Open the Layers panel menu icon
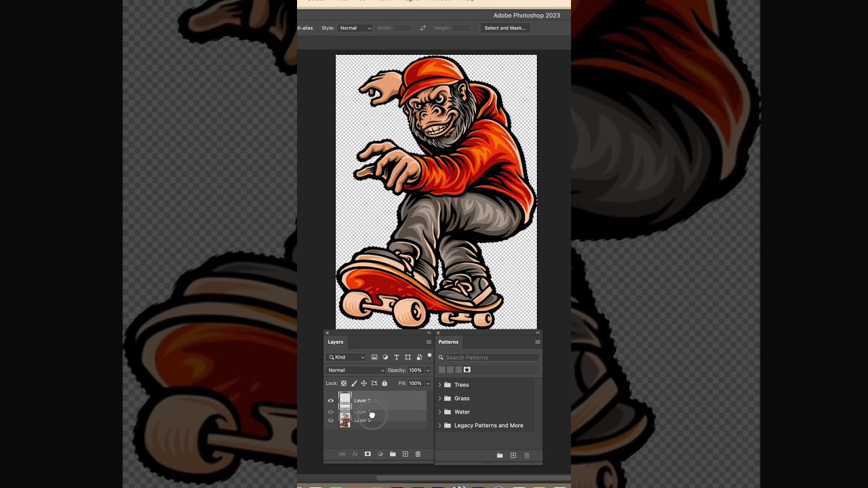Image resolution: width=868 pixels, height=488 pixels. pos(429,342)
